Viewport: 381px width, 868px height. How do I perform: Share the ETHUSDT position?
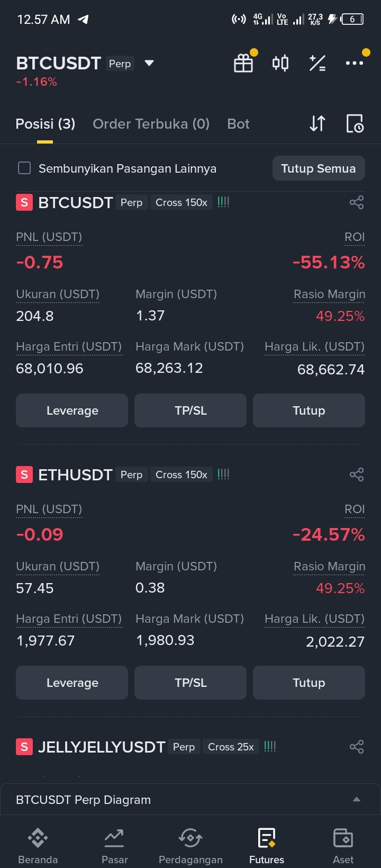coord(357,475)
